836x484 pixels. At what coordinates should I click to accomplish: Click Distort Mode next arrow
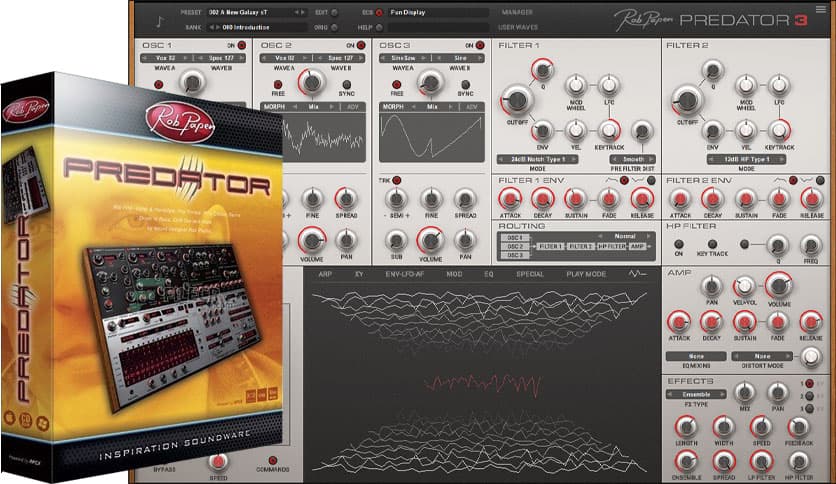[x=788, y=356]
